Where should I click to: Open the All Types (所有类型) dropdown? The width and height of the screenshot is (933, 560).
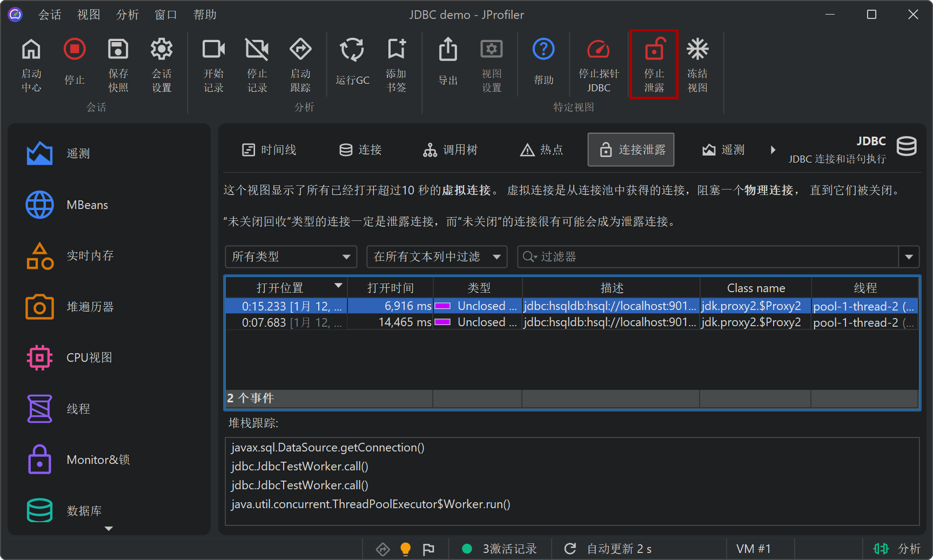291,257
